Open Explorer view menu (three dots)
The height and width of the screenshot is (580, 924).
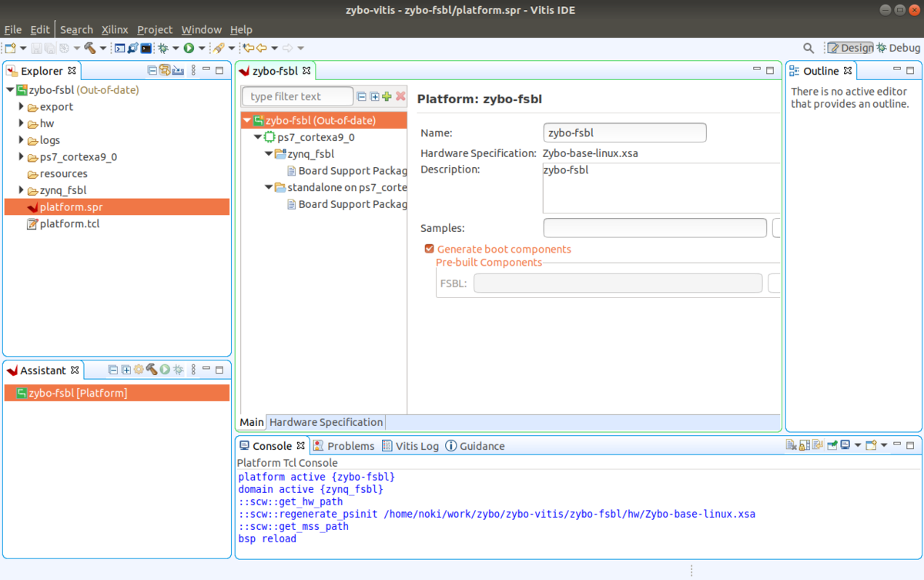pyautogui.click(x=192, y=70)
